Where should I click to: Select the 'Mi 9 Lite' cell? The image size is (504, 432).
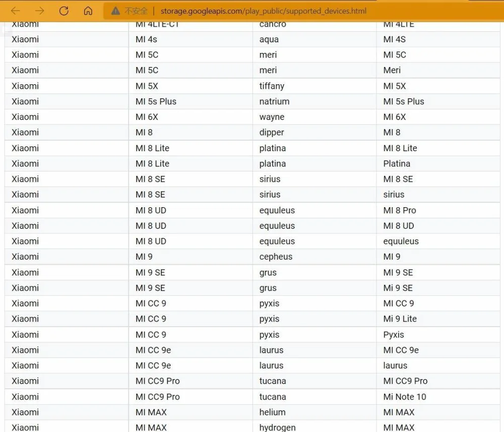click(438, 319)
